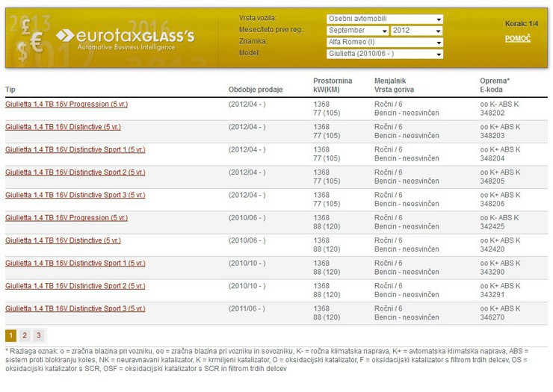Go to results page 3
This screenshot has height=392, width=553.
click(x=39, y=335)
